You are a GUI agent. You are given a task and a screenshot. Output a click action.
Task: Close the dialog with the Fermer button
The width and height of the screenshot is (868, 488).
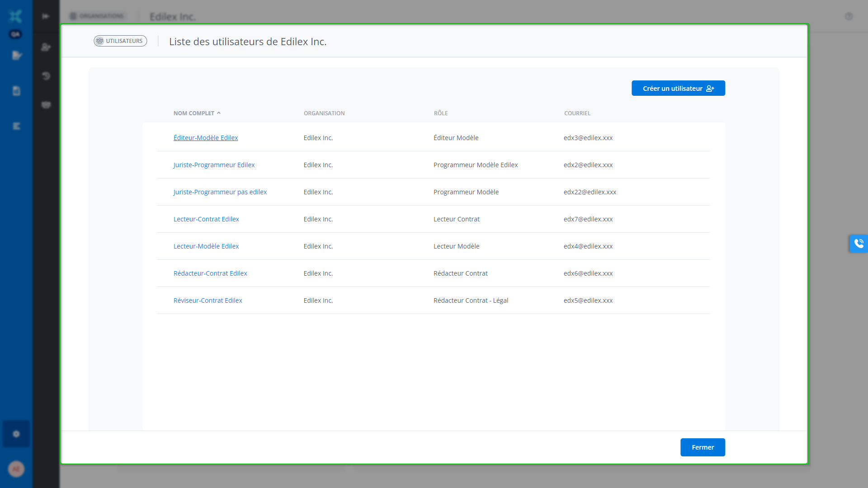tap(703, 447)
